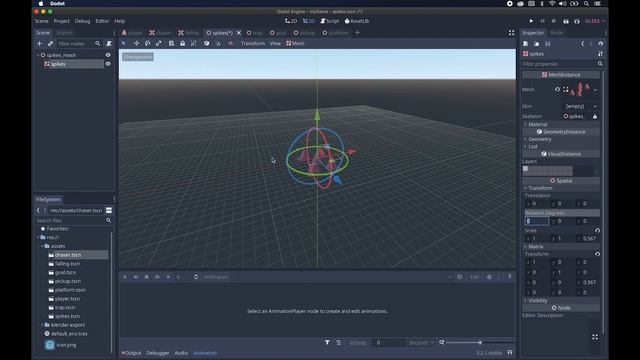Image resolution: width=640 pixels, height=360 pixels.
Task: Expand the Material section
Action: (538, 124)
